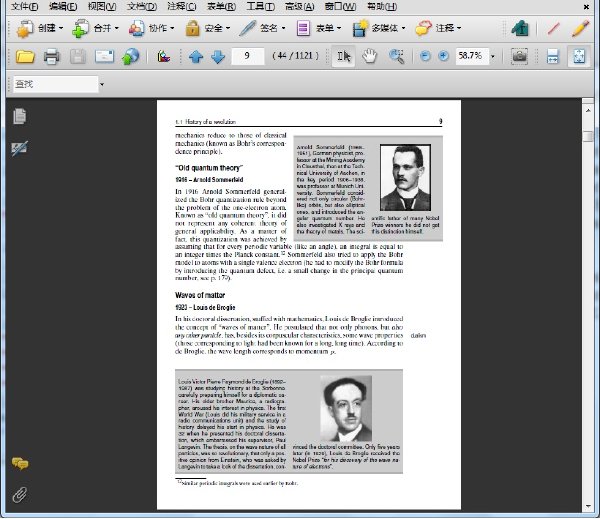Image resolution: width=600 pixels, height=519 pixels.
Task: Click the save floppy disk icon
Action: click(78, 57)
